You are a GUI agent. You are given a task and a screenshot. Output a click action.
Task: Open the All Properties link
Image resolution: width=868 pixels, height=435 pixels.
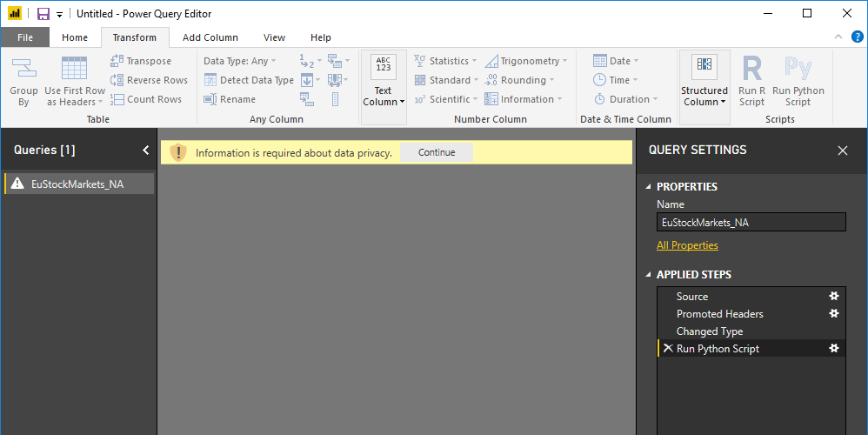tap(687, 245)
